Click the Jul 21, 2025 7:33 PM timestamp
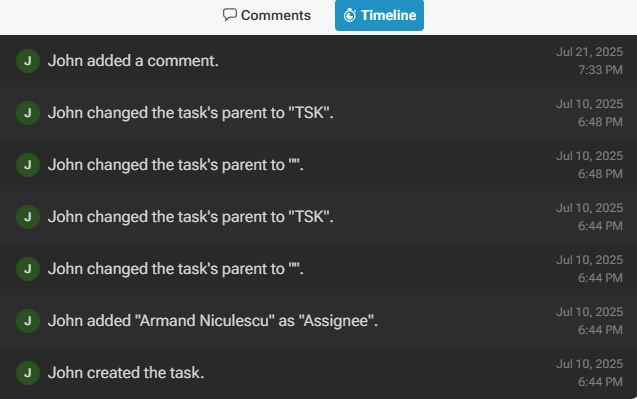 [589, 61]
